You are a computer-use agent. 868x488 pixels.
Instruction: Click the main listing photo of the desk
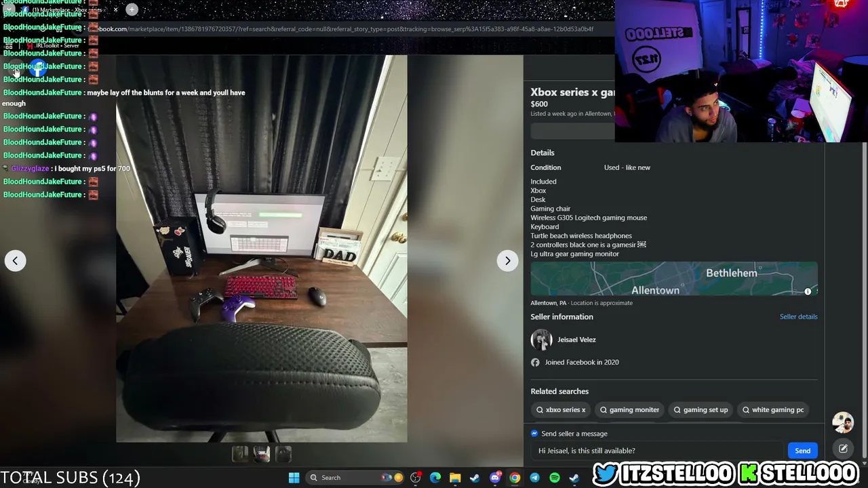262,249
